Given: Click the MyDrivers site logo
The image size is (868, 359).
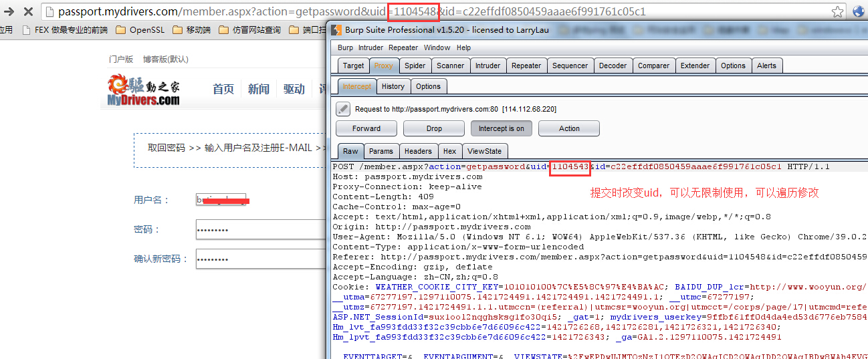Looking at the screenshot, I should point(144,90).
